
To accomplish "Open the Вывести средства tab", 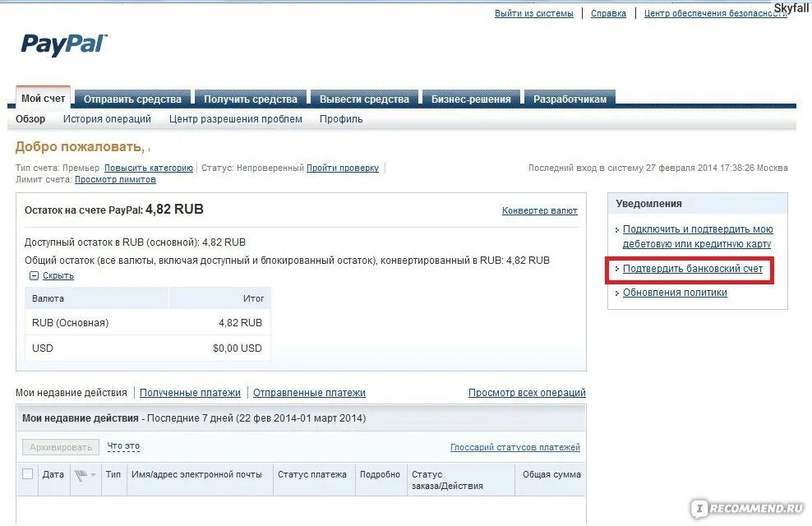I will [364, 99].
